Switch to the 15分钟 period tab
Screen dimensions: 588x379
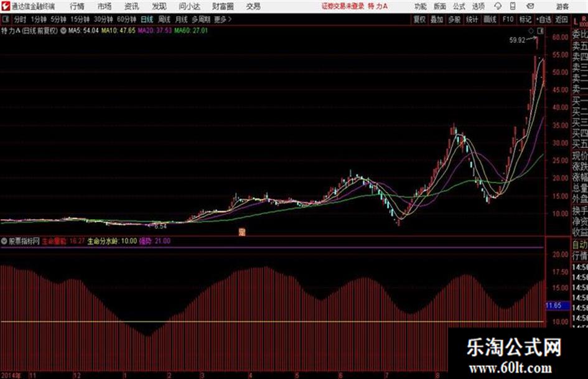(80, 19)
